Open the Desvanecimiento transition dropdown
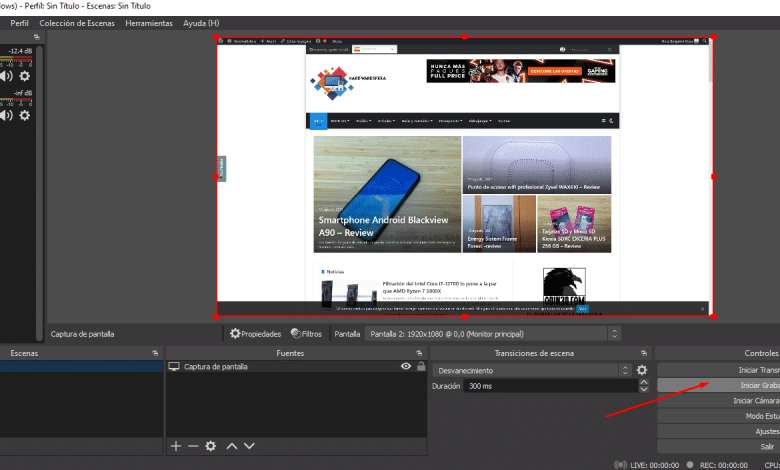The image size is (780, 470). click(532, 371)
